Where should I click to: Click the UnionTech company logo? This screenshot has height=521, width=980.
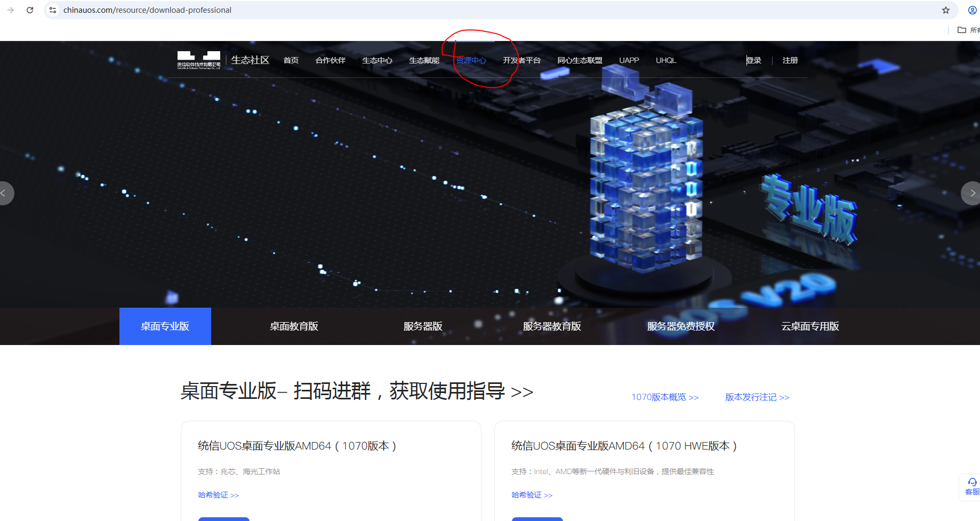(x=199, y=60)
